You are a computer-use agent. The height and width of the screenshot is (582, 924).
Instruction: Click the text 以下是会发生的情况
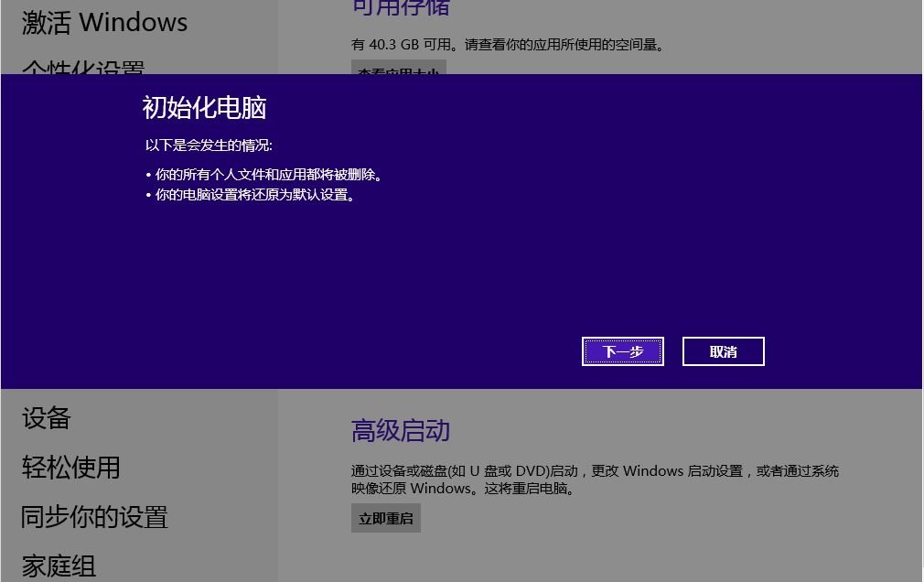(x=209, y=145)
